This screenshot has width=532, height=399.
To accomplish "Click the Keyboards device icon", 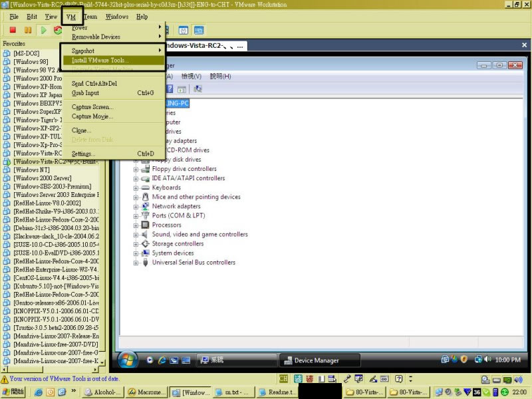I will (x=145, y=188).
